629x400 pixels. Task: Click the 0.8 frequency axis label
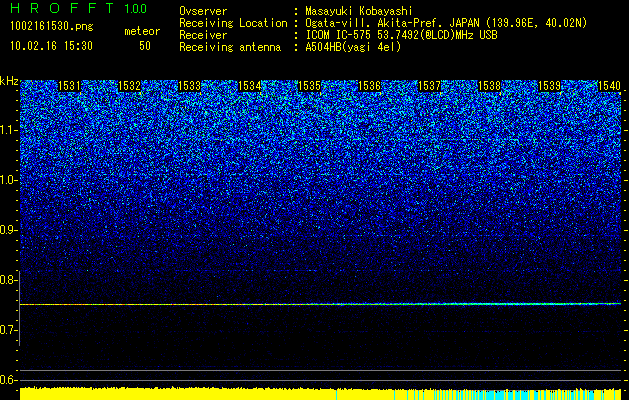pos(9,280)
